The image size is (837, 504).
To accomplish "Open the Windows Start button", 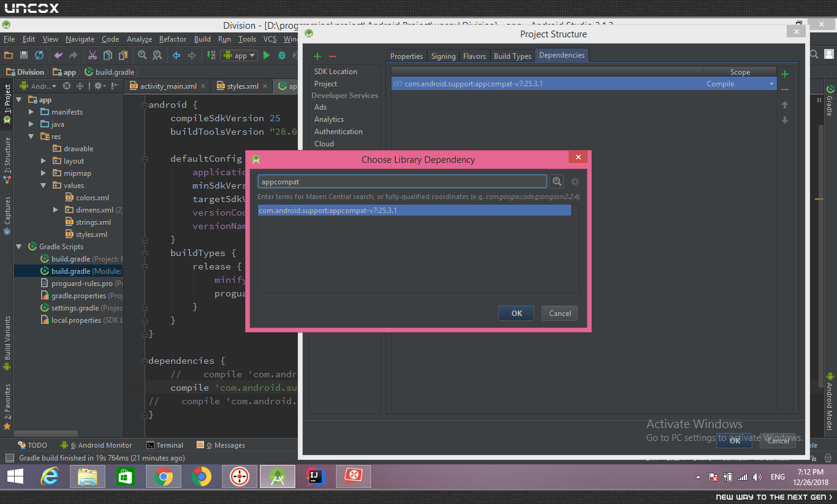I will 15,476.
